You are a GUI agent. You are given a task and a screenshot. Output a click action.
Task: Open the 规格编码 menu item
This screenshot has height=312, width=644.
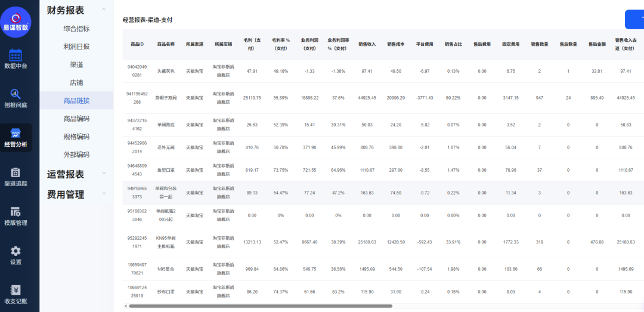coord(76,137)
